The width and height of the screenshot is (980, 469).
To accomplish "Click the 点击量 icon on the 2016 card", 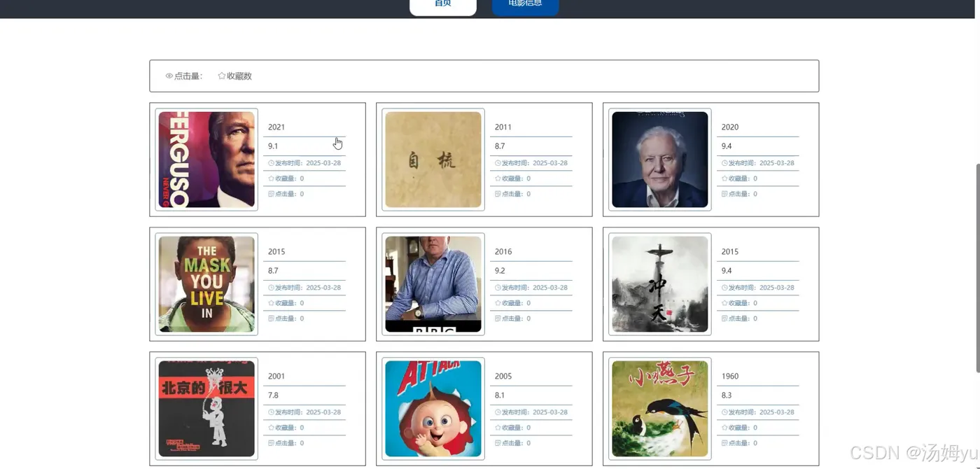I will click(x=498, y=318).
